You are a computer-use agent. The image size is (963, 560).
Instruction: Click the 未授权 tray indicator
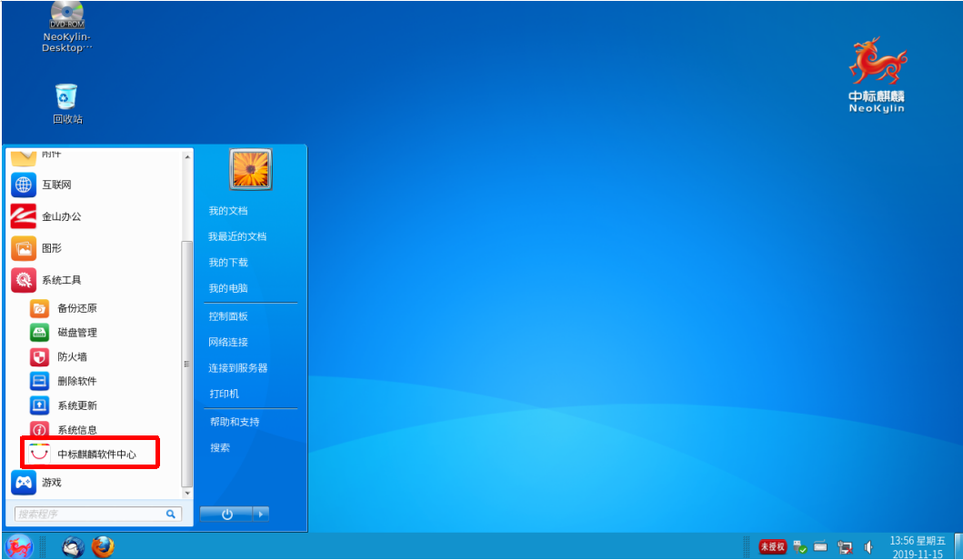click(772, 546)
